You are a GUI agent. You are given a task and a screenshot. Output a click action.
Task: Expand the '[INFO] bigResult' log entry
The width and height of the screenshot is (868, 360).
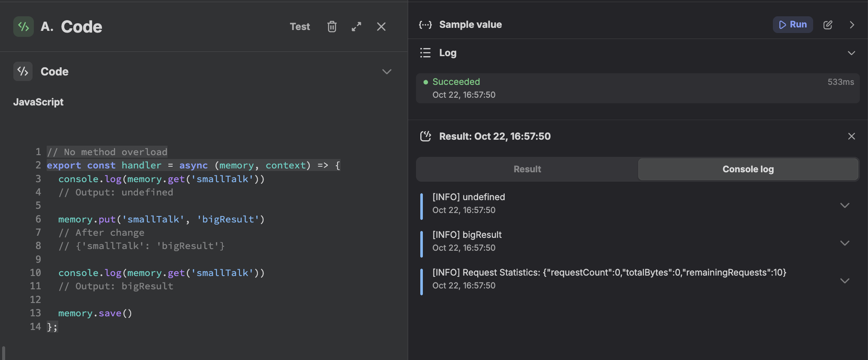(844, 243)
